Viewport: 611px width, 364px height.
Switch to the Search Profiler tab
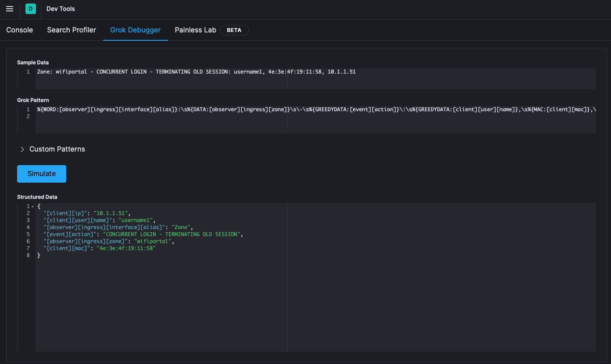point(71,30)
